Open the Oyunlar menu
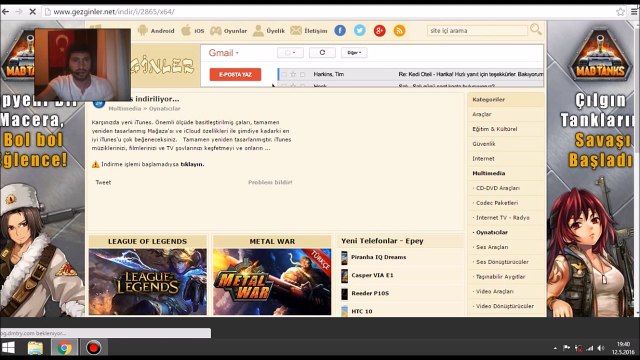Image resolution: width=640 pixels, height=360 pixels. [x=229, y=31]
